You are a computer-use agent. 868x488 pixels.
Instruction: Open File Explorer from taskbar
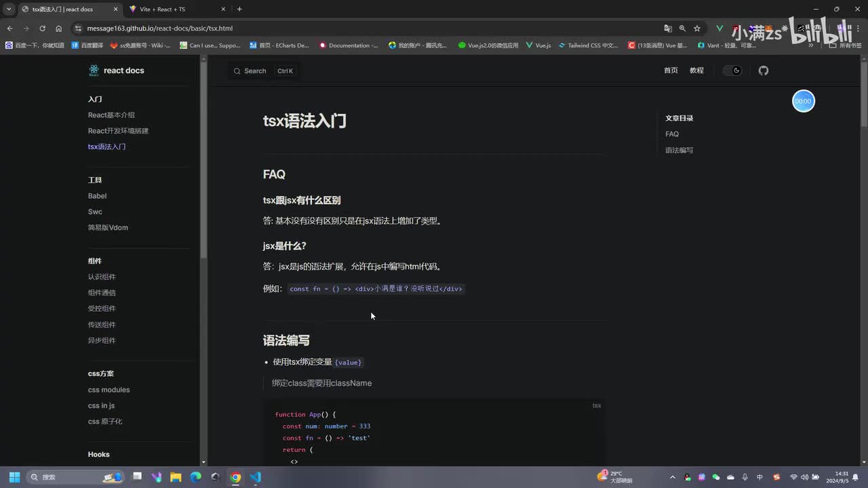pyautogui.click(x=176, y=477)
